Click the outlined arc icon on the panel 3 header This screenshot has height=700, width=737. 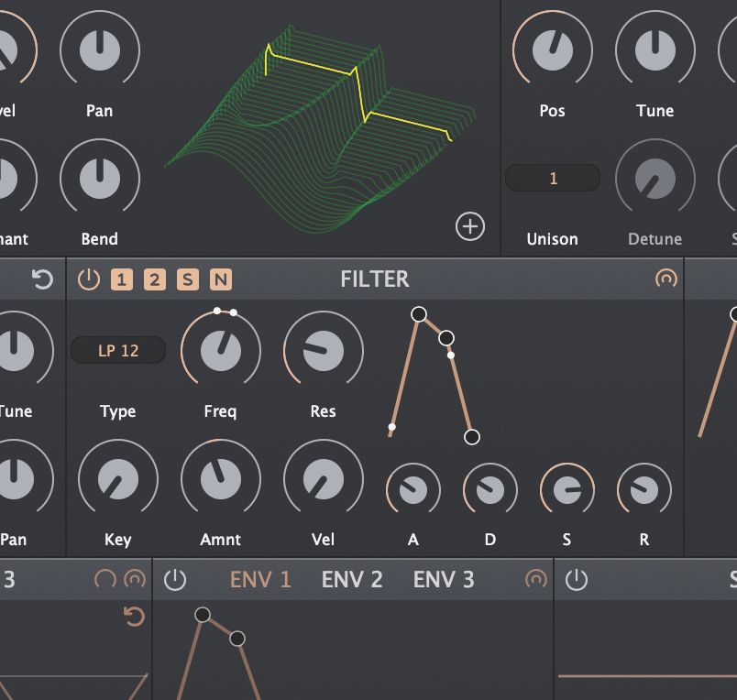point(105,578)
